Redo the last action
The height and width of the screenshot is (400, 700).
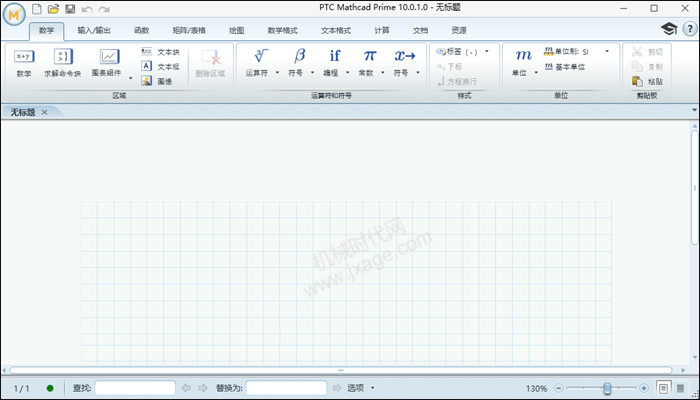point(104,9)
